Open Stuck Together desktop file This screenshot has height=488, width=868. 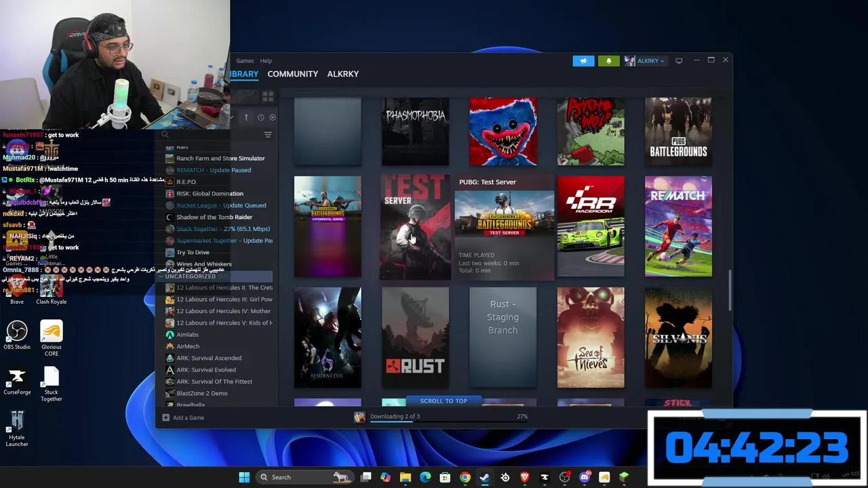pos(51,384)
